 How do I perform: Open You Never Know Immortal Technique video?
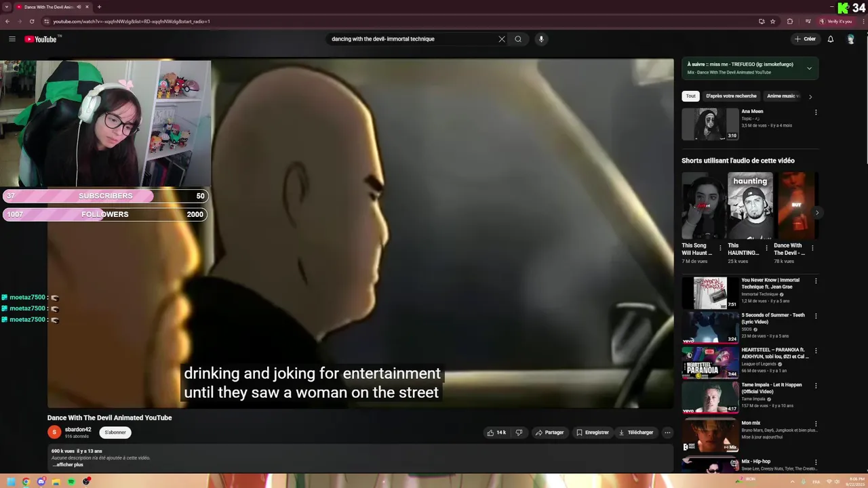[710, 293]
